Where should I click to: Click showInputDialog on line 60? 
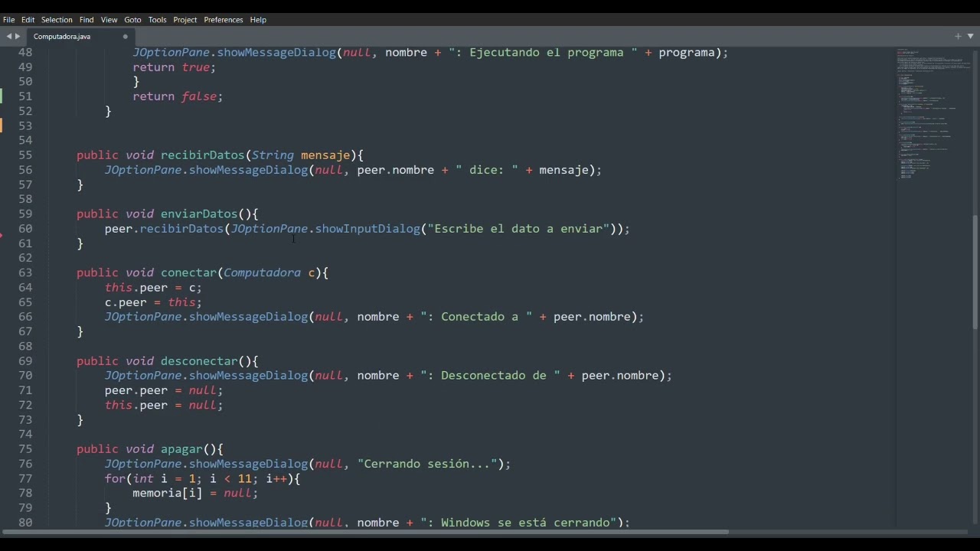367,229
